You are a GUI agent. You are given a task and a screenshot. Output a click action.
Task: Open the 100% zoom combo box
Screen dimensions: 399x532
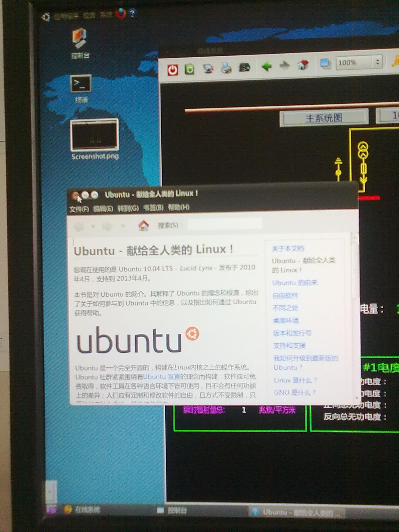tap(359, 62)
